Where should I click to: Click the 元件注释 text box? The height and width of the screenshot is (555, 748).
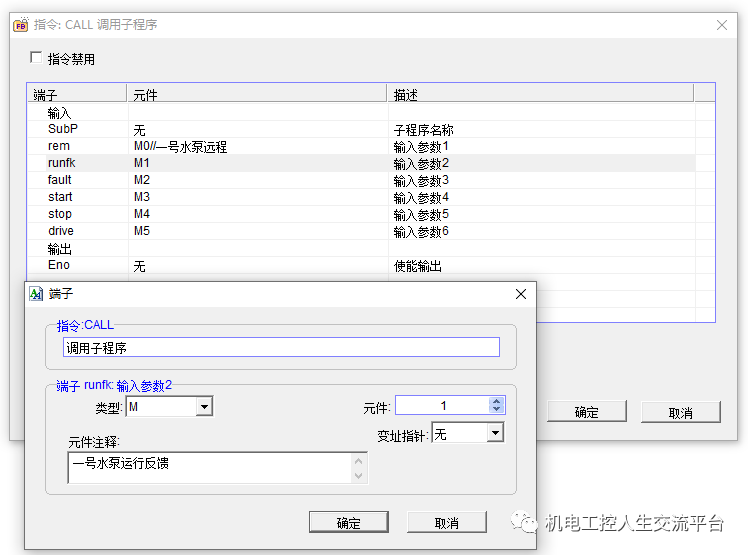(x=217, y=468)
